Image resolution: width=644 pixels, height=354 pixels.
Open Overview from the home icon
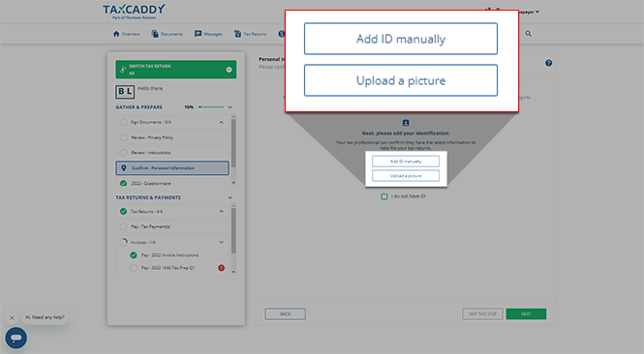click(x=116, y=34)
